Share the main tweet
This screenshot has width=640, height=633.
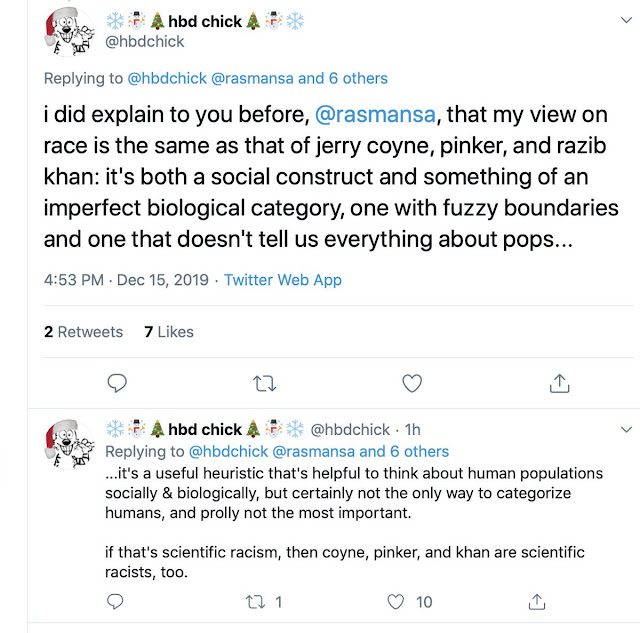tap(560, 382)
